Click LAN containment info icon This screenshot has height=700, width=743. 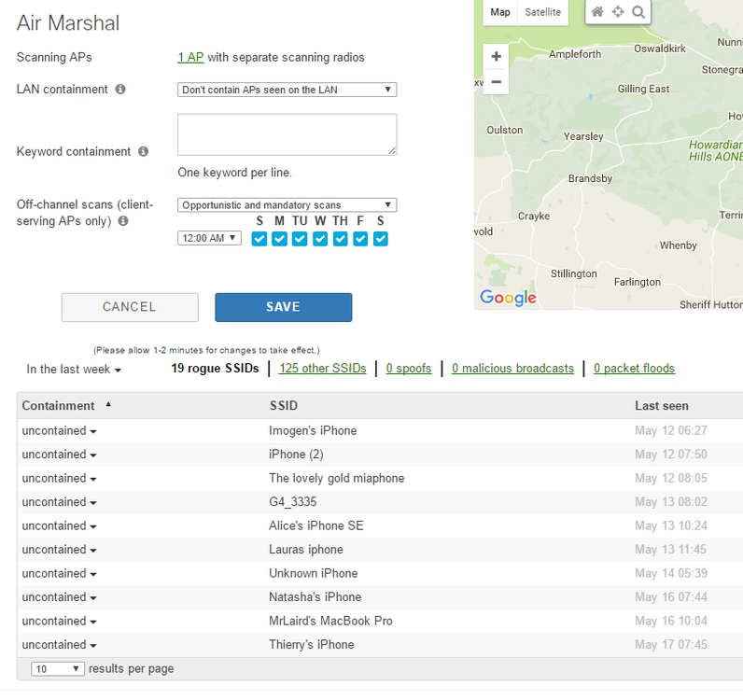(120, 89)
